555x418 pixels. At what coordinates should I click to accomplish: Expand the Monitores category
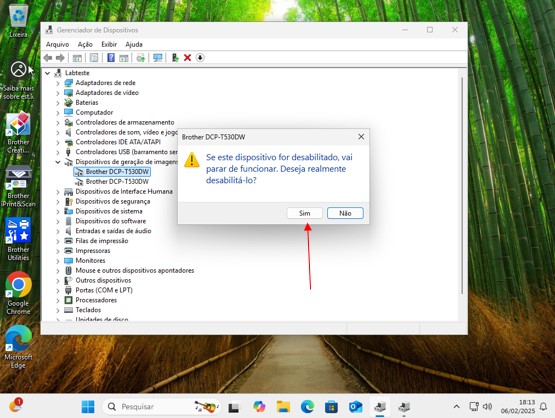click(58, 261)
